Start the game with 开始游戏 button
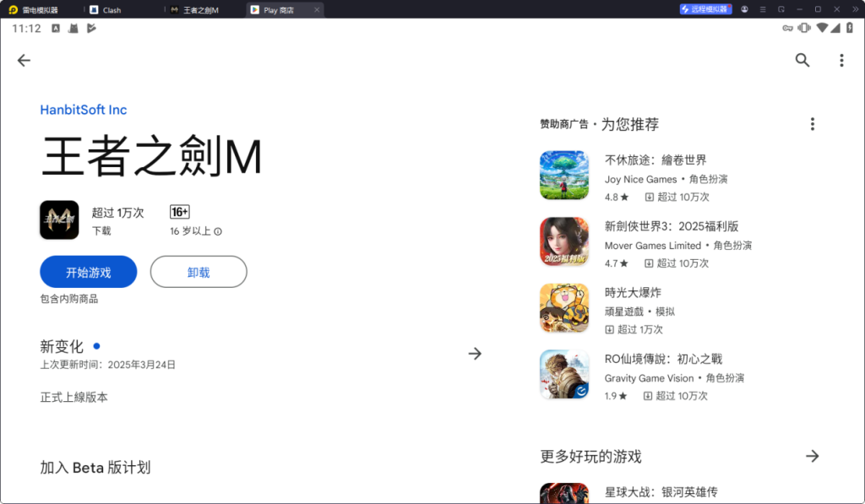The height and width of the screenshot is (504, 865). pyautogui.click(x=88, y=272)
